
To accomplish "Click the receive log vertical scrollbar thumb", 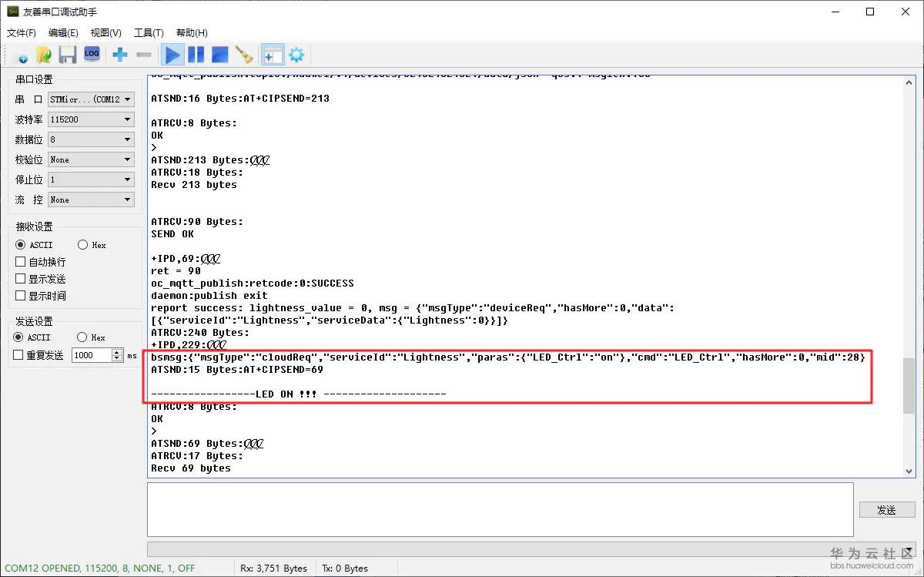I will coord(909,385).
